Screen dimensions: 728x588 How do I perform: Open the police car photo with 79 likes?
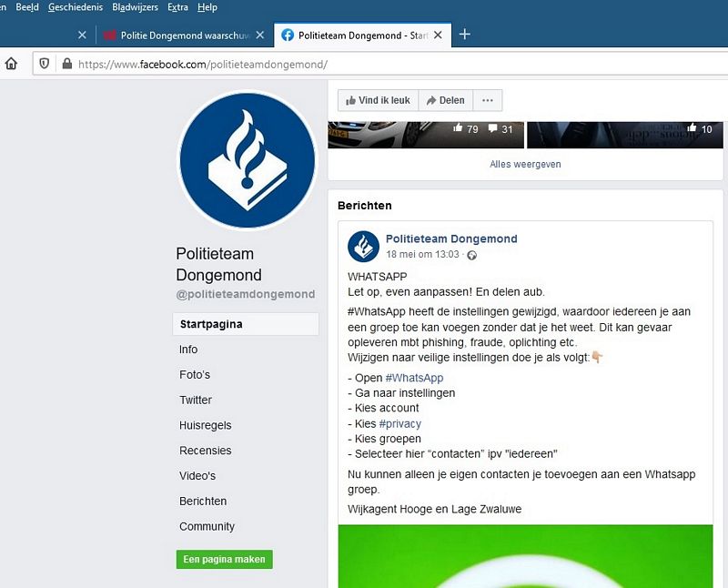point(426,135)
